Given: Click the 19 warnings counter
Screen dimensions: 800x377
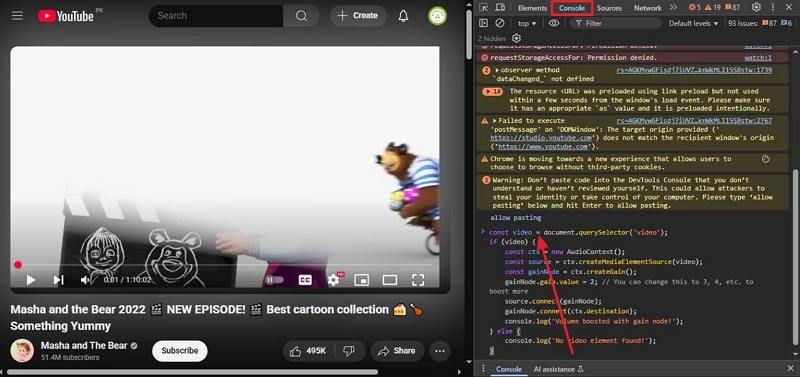Looking at the screenshot, I should click(714, 7).
